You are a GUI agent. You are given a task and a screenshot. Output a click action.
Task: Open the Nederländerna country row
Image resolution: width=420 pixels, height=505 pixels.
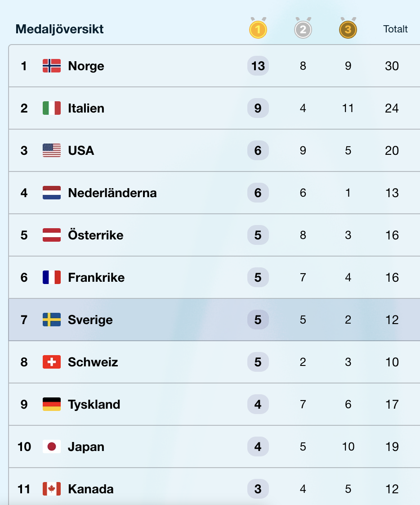pos(112,193)
